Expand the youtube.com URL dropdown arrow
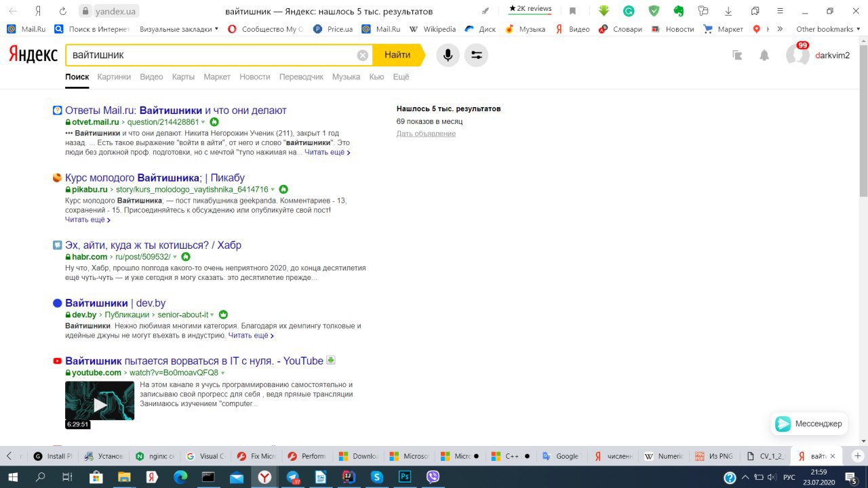This screenshot has width=868, height=488. pyautogui.click(x=223, y=373)
